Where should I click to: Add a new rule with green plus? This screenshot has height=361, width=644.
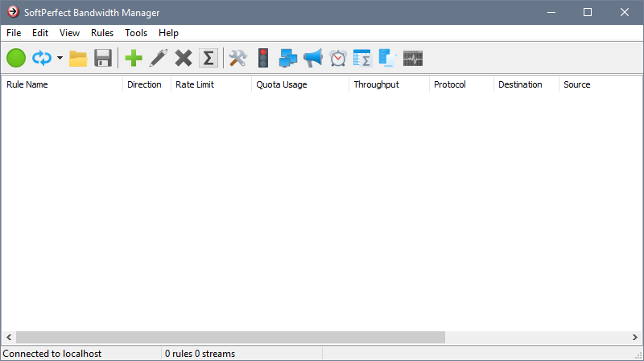134,58
